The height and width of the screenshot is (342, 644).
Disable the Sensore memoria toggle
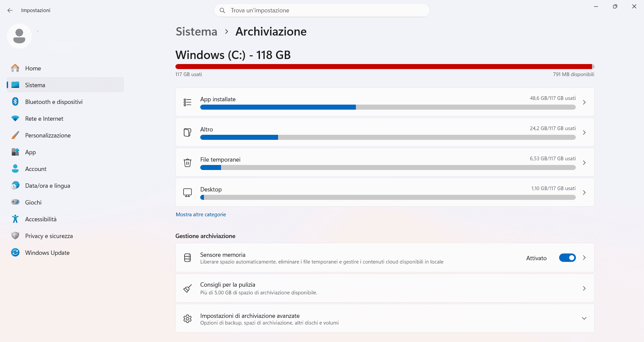click(x=567, y=258)
